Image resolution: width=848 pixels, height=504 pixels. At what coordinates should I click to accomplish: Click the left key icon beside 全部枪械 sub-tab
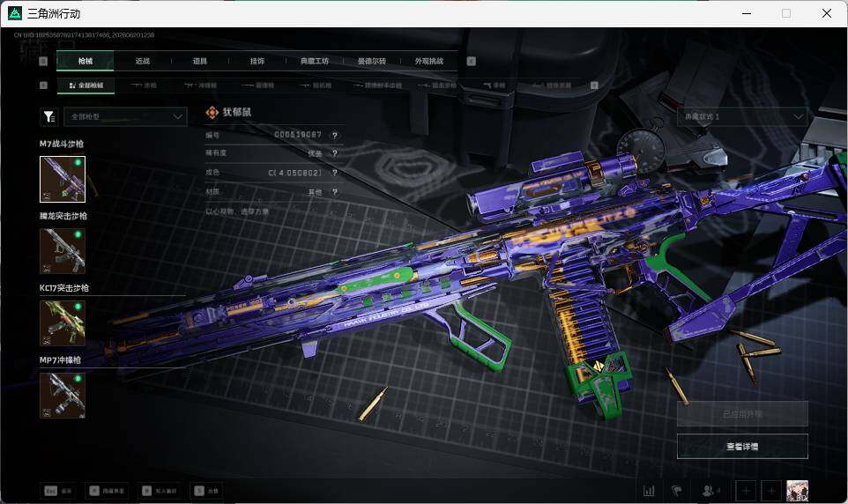[44, 85]
